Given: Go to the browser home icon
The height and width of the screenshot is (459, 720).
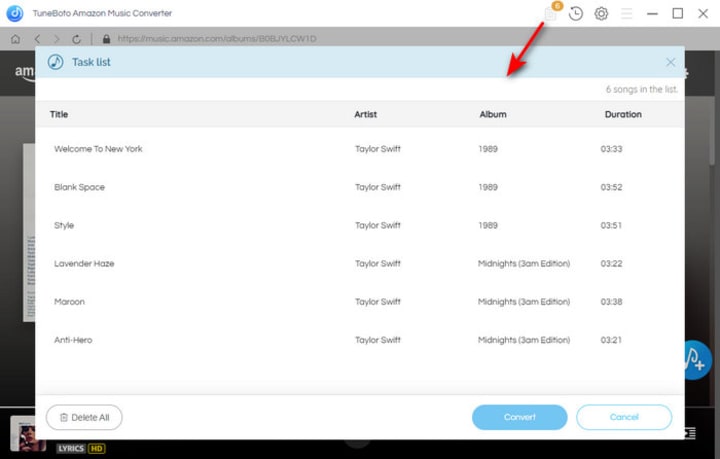Looking at the screenshot, I should click(16, 39).
